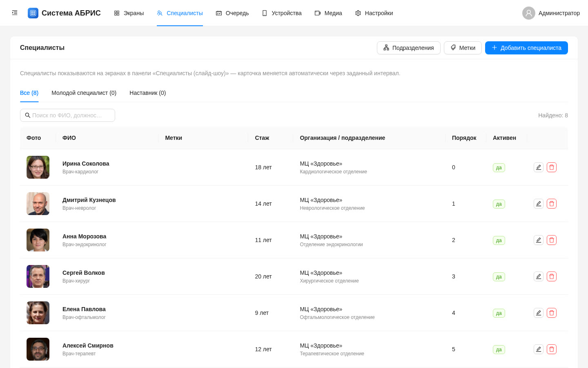The width and height of the screenshot is (588, 368).
Task: Select the Все (8) tab
Action: click(29, 93)
